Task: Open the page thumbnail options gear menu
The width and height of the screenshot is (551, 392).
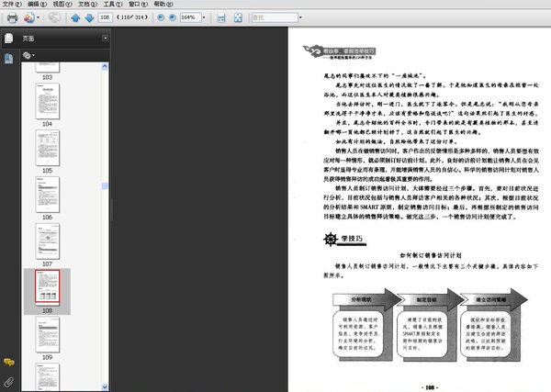Action: (x=28, y=55)
